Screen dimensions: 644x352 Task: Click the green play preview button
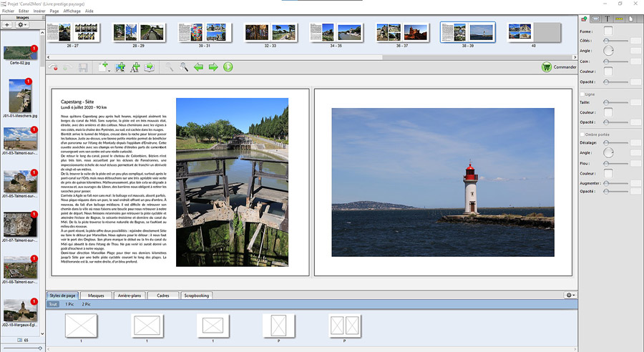(x=228, y=67)
